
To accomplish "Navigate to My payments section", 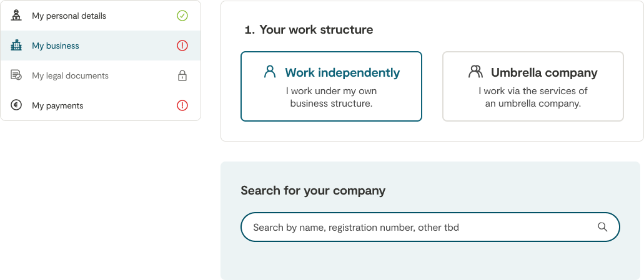I will click(57, 105).
